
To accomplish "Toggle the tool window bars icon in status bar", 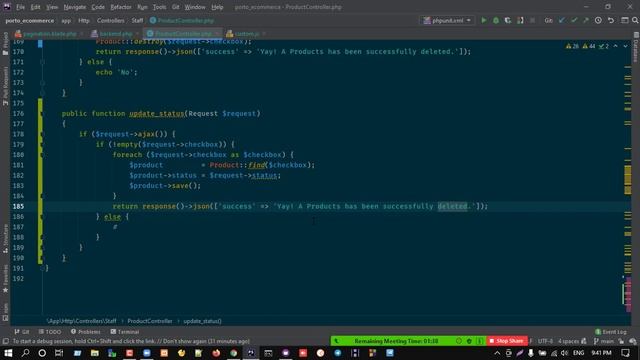I will pyautogui.click(x=5, y=341).
